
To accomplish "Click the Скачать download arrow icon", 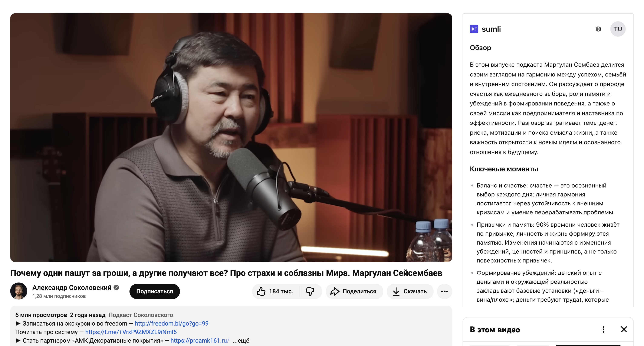I will click(x=396, y=291).
